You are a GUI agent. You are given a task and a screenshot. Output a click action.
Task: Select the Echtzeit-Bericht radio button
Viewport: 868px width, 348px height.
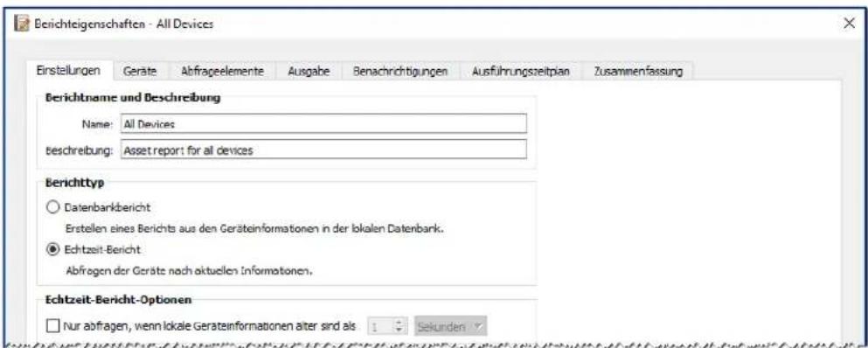pyautogui.click(x=52, y=250)
